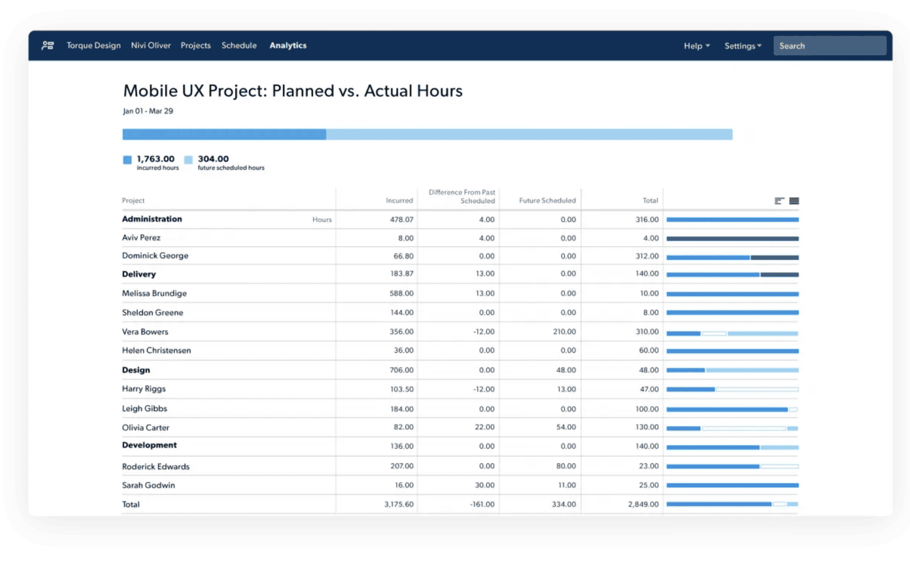
Task: Open the Help dropdown menu
Action: [x=696, y=46]
